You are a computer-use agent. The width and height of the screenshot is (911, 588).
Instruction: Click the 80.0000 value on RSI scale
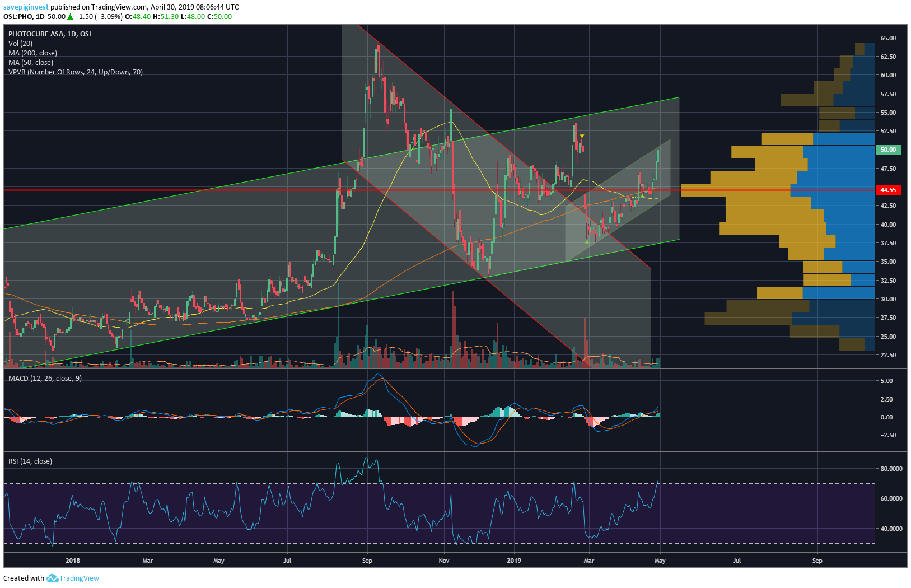[x=891, y=469]
